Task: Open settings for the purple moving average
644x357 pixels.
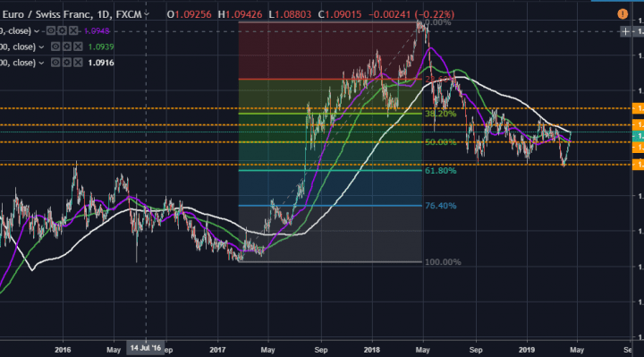Action: tap(62, 30)
